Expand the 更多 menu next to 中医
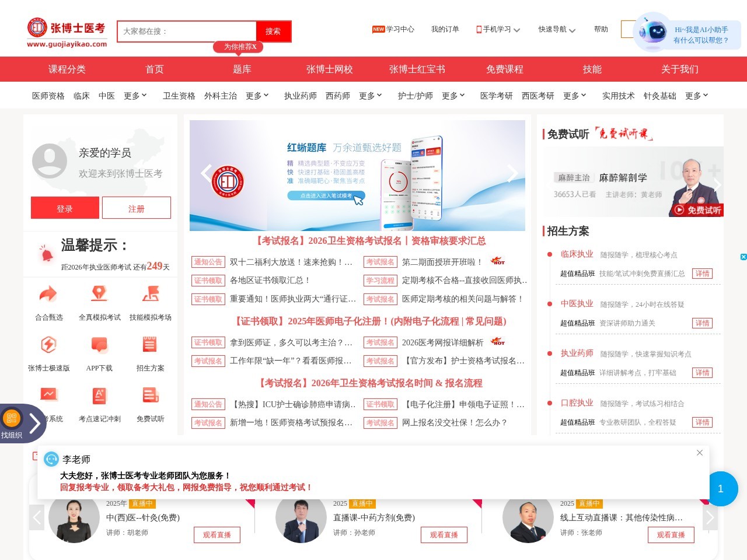 pos(135,95)
